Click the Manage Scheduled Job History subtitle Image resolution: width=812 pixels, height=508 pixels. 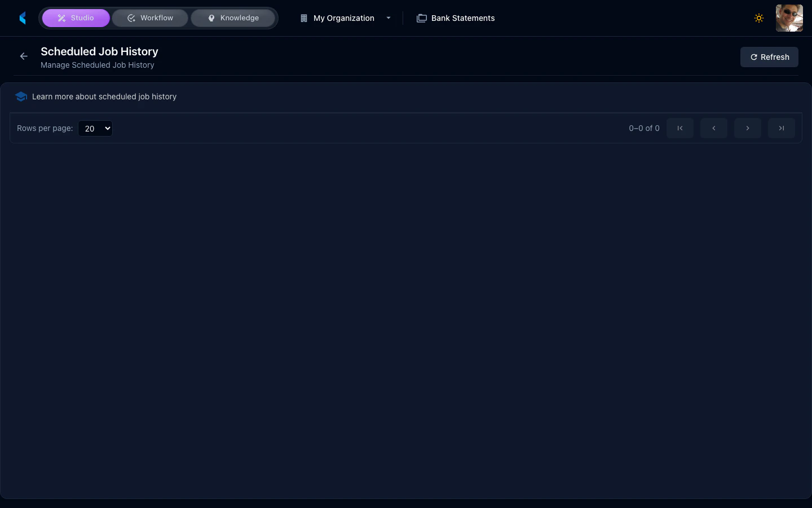98,65
